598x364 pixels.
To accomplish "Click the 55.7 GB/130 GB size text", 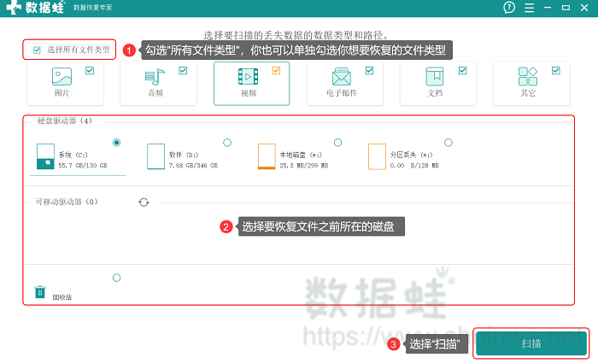I will pyautogui.click(x=83, y=166).
